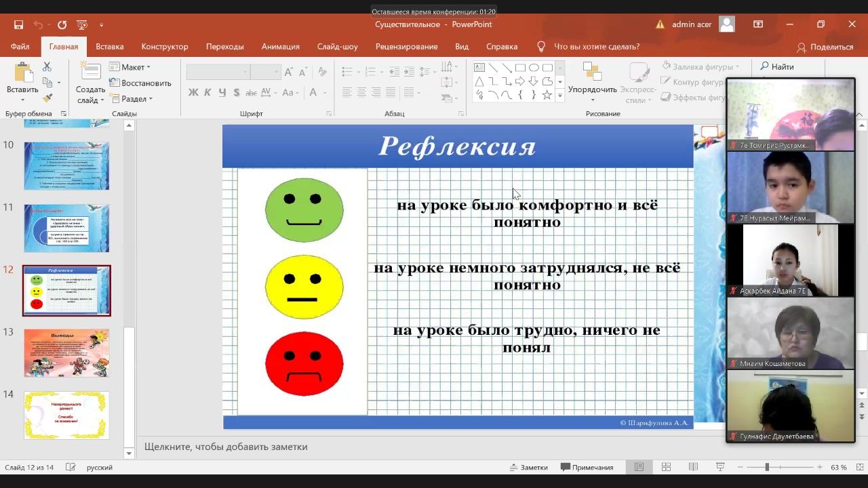This screenshot has height=488, width=868.
Task: Open the Макет layout dropdown
Action: tap(132, 67)
